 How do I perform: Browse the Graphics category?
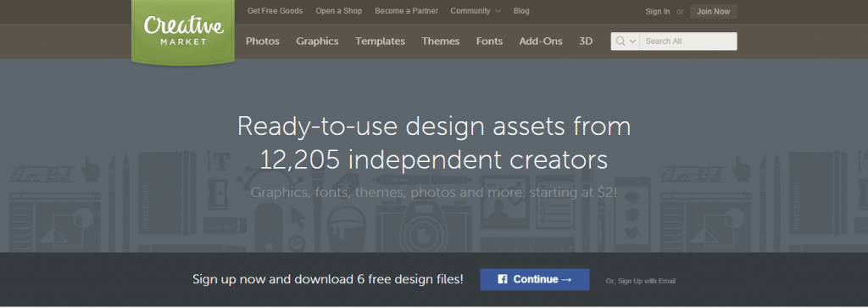point(317,41)
